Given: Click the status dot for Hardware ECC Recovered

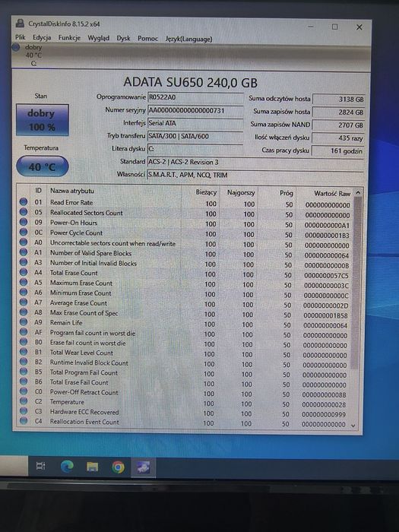Looking at the screenshot, I should click(24, 411).
